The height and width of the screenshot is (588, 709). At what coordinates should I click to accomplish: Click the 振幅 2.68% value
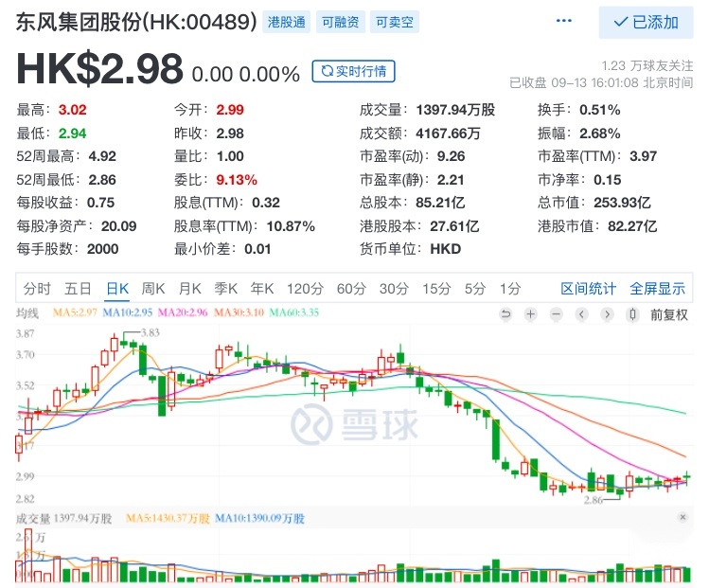coord(599,134)
